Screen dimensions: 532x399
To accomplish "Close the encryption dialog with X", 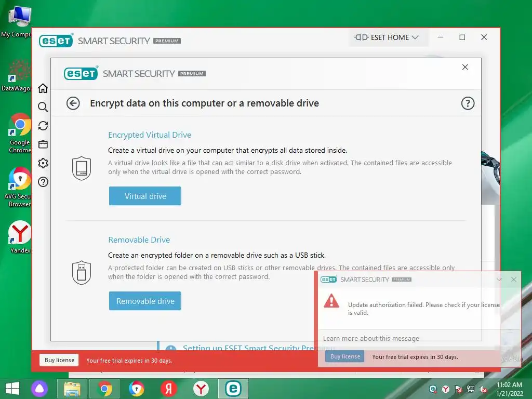I will [x=465, y=67].
